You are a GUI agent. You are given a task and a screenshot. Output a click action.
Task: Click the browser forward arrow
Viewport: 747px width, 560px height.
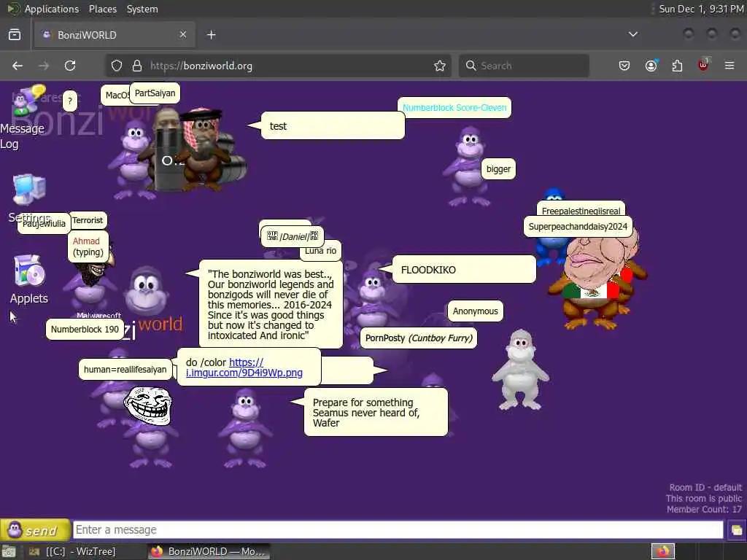click(x=44, y=66)
